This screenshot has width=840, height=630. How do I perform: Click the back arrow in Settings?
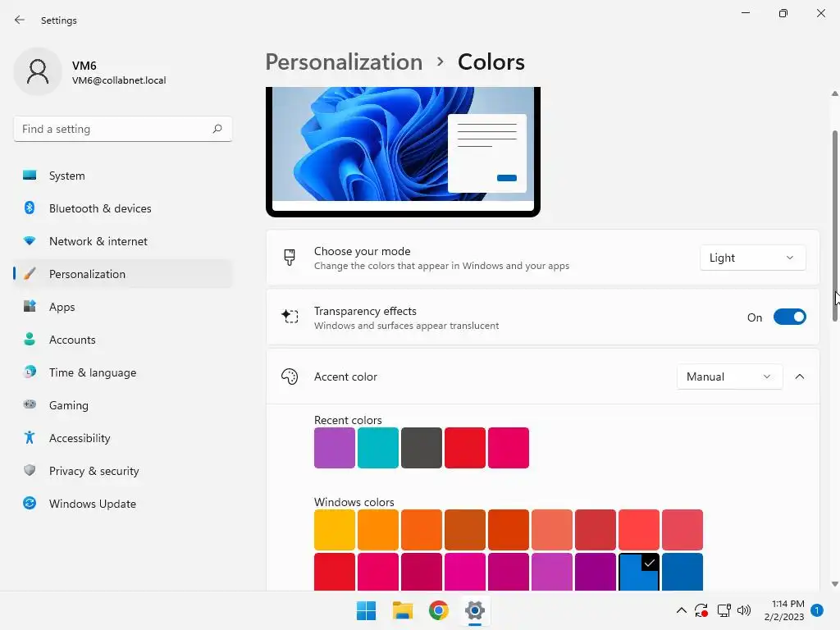(x=20, y=20)
